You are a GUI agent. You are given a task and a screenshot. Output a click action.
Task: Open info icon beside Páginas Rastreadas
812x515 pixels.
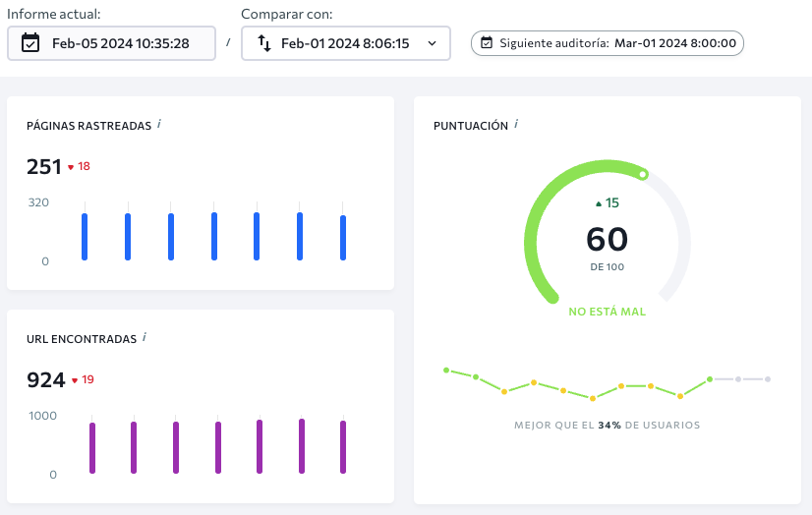[x=159, y=124]
